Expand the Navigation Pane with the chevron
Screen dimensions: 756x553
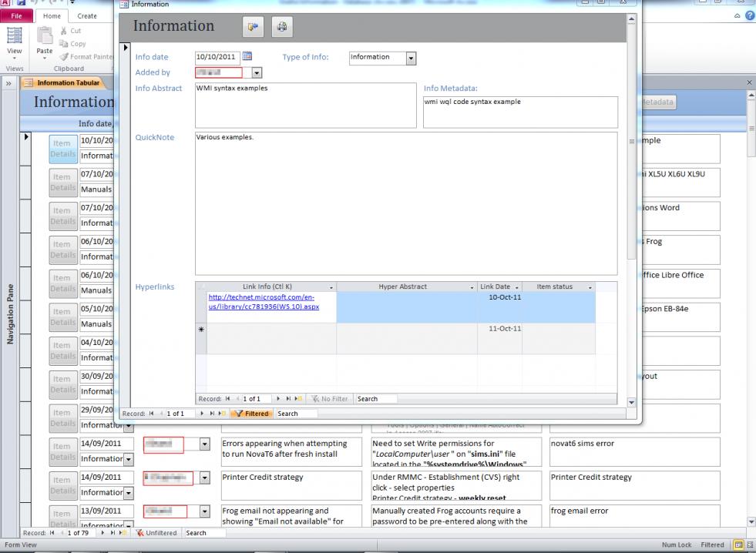(x=8, y=83)
